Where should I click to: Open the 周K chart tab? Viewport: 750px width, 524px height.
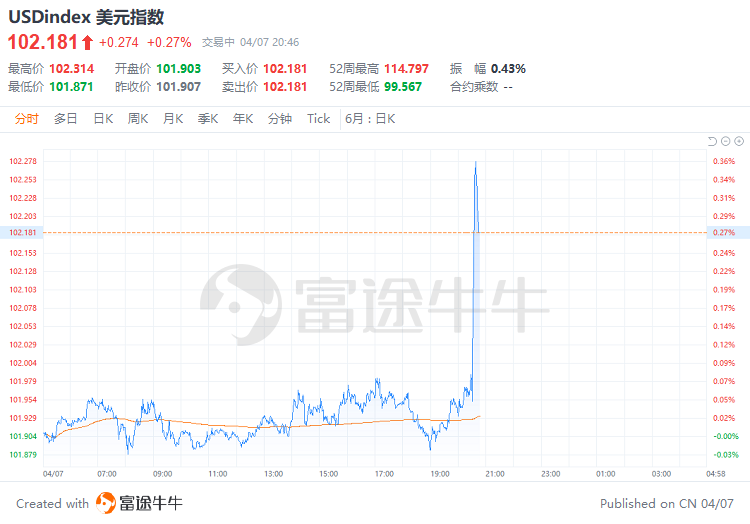click(x=138, y=119)
